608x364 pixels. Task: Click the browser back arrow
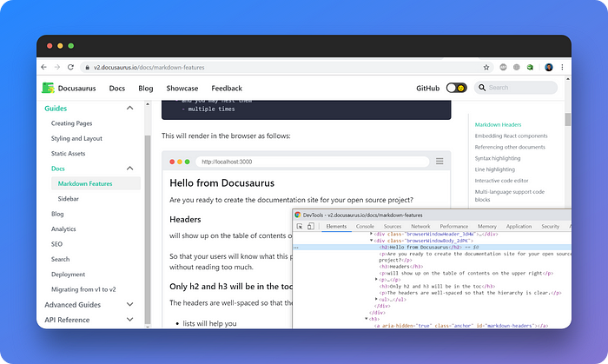[x=43, y=67]
